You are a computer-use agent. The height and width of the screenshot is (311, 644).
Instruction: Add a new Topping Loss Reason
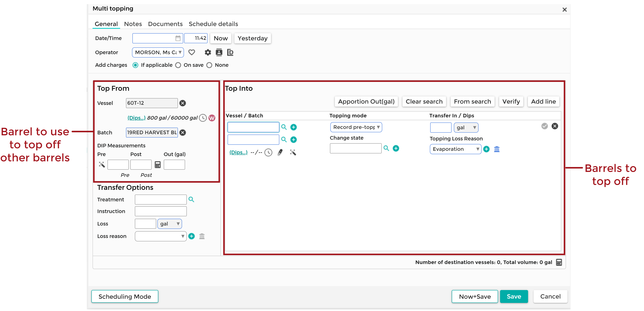486,149
